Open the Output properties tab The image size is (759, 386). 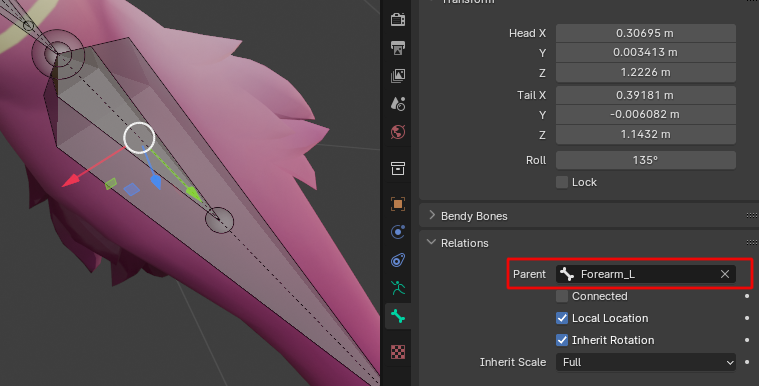[x=397, y=47]
